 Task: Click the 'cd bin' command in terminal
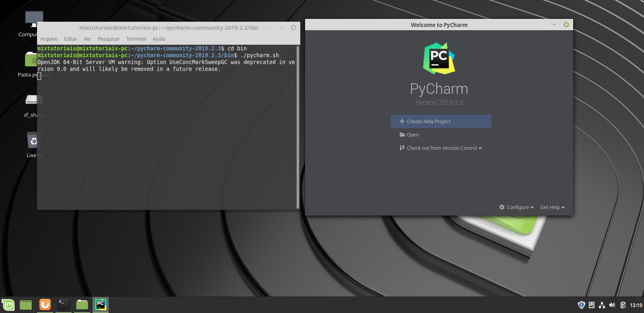237,48
